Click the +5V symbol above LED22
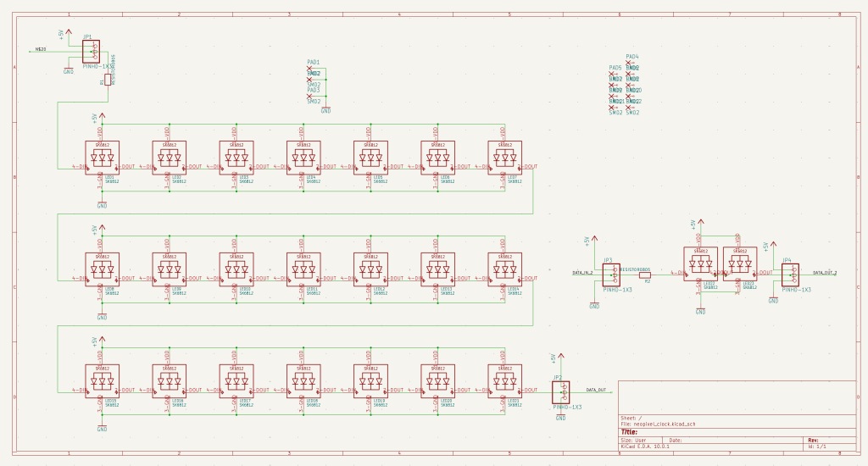 click(698, 224)
